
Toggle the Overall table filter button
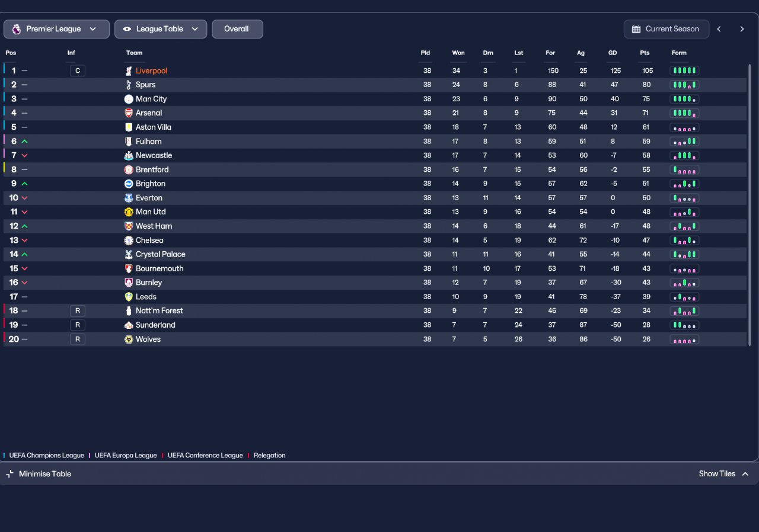(x=237, y=29)
